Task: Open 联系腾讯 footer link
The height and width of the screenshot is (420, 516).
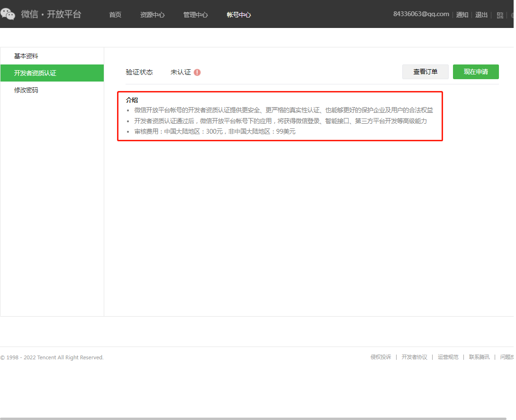Action: (479, 357)
